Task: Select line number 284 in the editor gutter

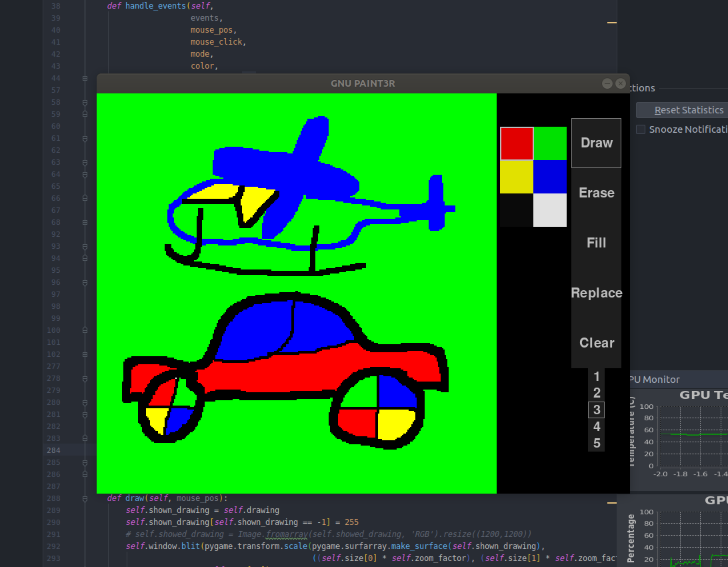Action: pos(53,450)
